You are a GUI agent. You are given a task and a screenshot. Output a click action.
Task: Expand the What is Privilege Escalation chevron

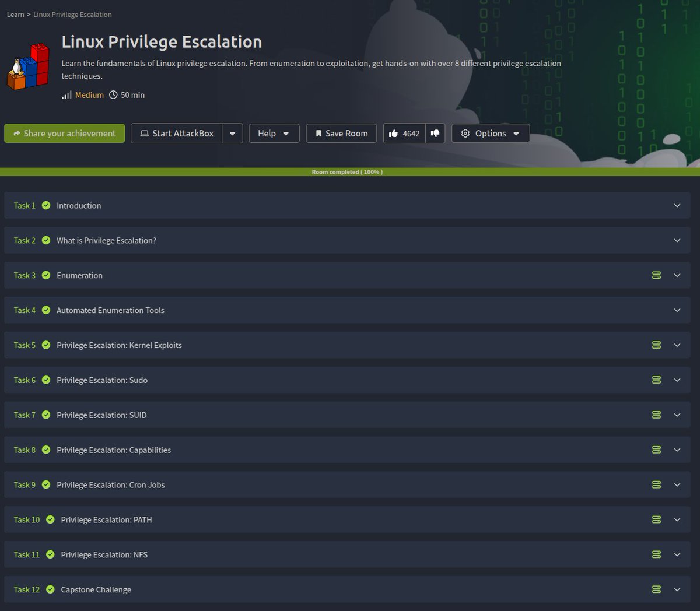click(x=677, y=240)
